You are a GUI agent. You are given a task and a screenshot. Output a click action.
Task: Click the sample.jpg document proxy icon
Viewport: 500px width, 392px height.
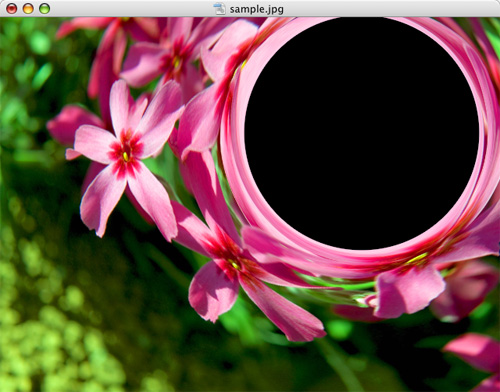point(220,9)
